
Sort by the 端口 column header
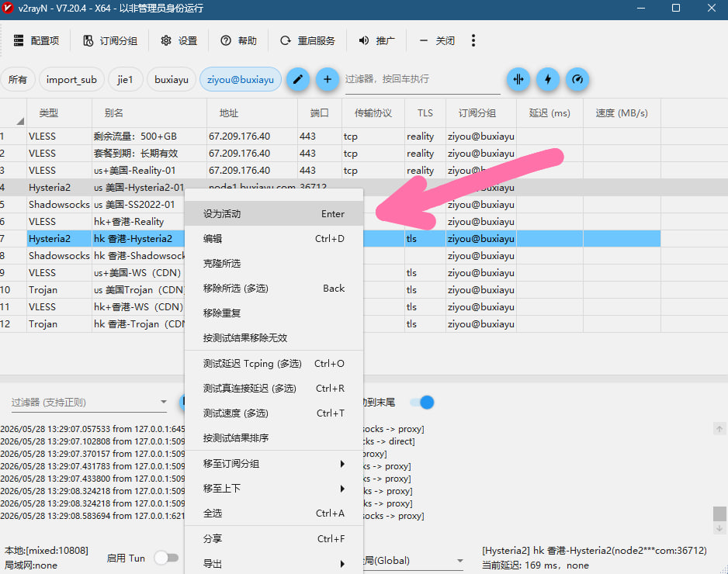click(320, 112)
